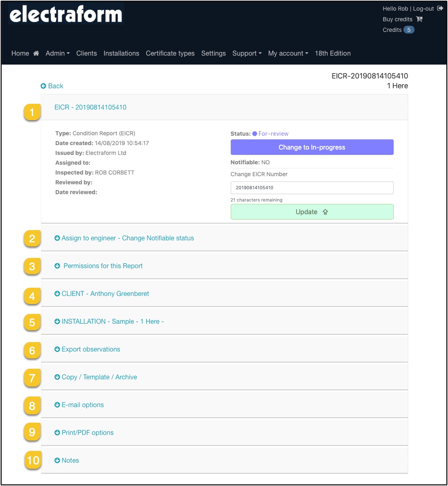448x486 pixels.
Task: Click the arrow icon beside Assign to engineer
Action: click(57, 238)
